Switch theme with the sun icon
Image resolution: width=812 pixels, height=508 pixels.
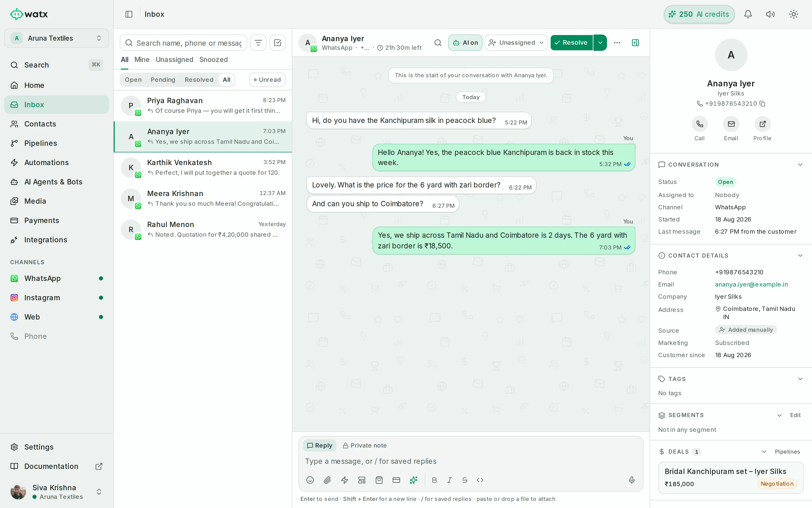tap(793, 14)
